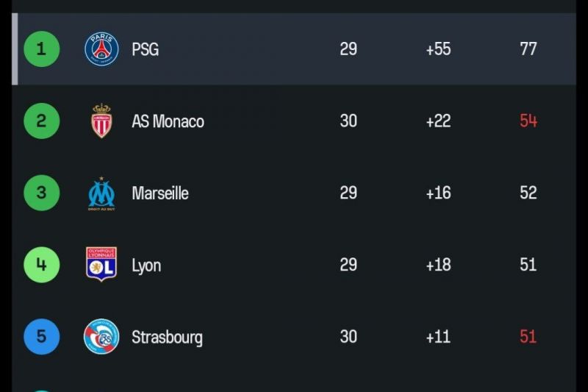The image size is (588, 392).
Task: Select the blue rank 5 badge
Action: 41,337
